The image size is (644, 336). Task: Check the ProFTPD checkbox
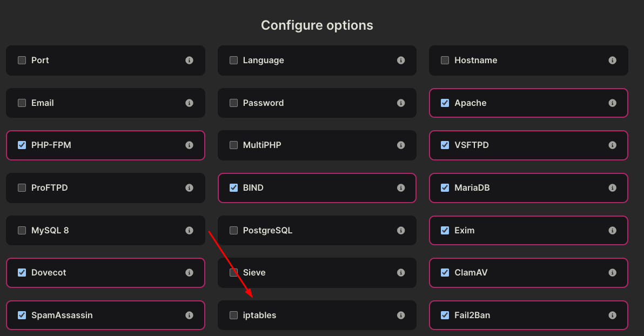[x=22, y=187]
